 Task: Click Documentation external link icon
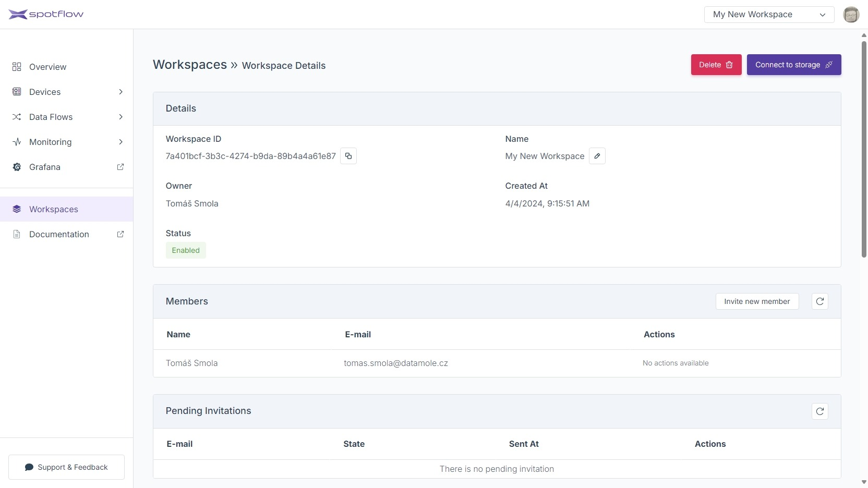tap(120, 234)
